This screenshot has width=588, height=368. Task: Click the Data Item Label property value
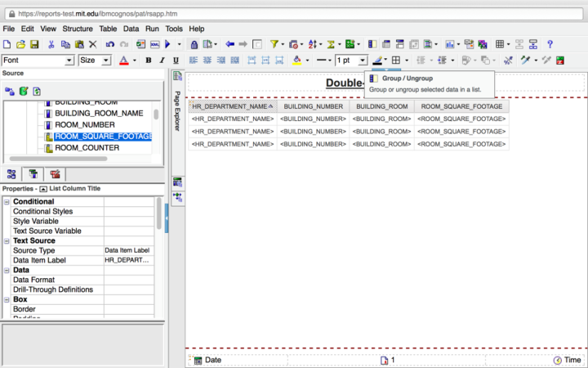(x=129, y=260)
